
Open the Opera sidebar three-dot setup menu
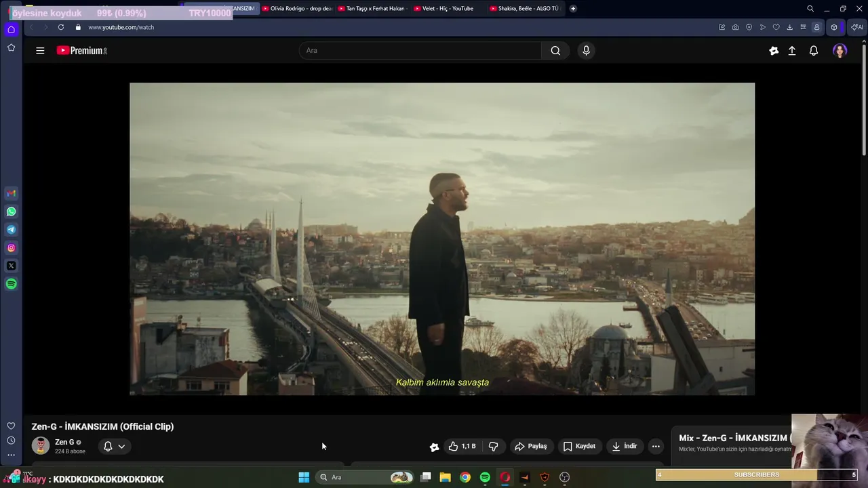tap(11, 455)
